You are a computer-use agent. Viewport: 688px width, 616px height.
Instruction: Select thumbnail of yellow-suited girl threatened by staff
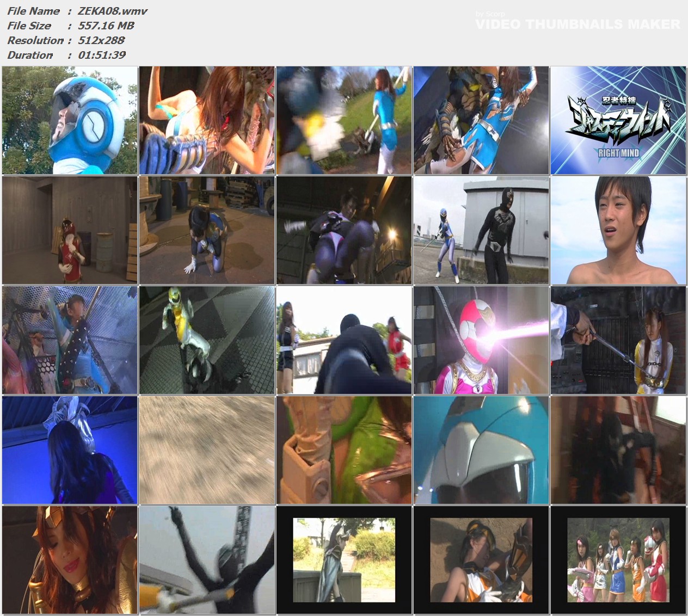click(x=618, y=340)
